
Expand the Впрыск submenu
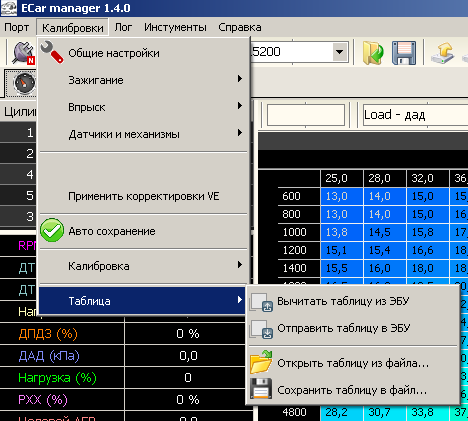[144, 107]
